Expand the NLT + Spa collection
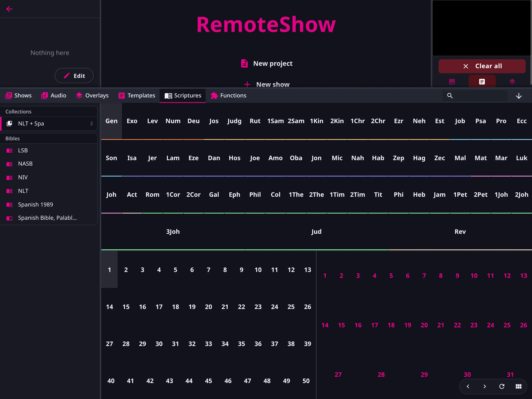The width and height of the screenshot is (532, 399). 31,124
